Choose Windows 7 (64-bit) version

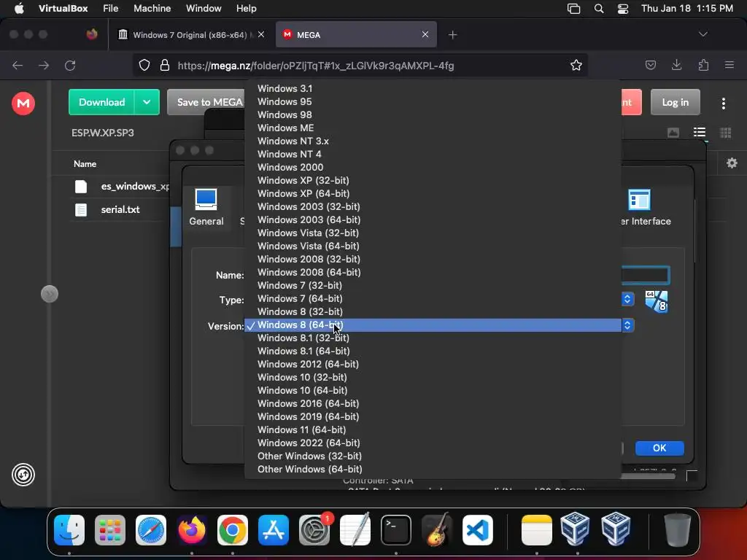[433, 298]
